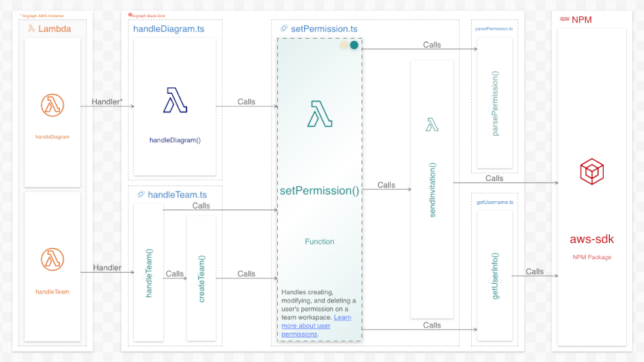
Task: Click the link icon beside handleTeam.ts
Action: 141,194
